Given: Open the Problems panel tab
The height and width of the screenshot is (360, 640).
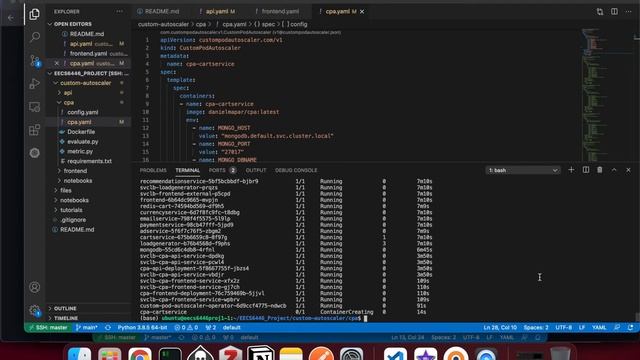Looking at the screenshot, I should coord(153,170).
